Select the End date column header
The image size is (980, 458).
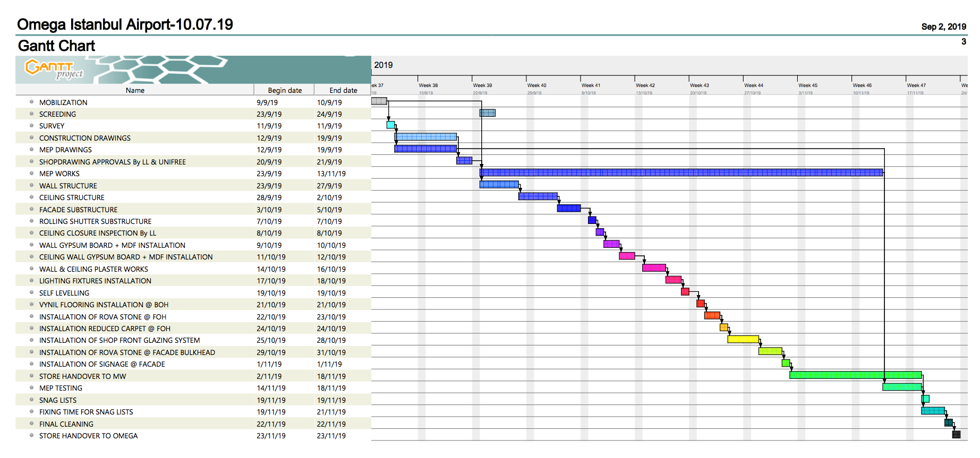tap(343, 90)
